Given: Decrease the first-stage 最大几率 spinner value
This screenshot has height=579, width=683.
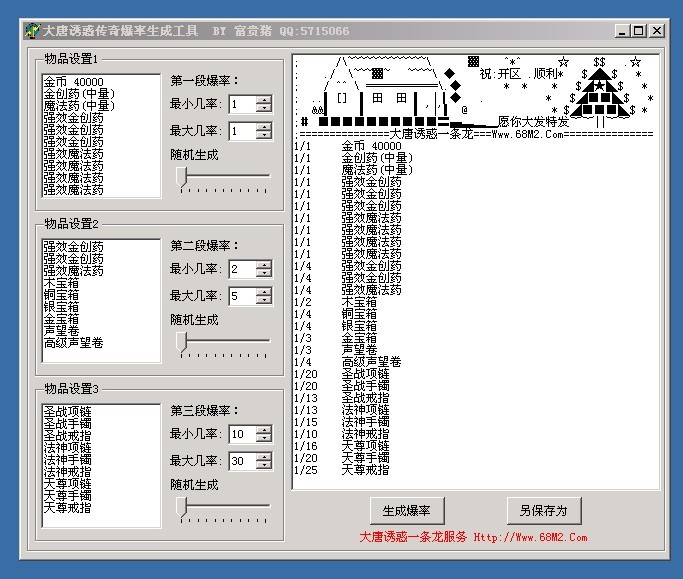Looking at the screenshot, I should 264,136.
